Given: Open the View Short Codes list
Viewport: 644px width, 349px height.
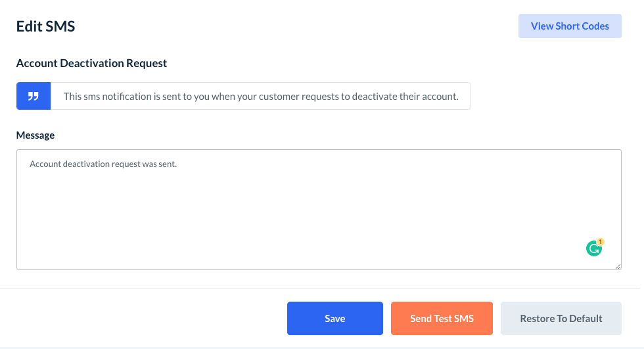Looking at the screenshot, I should click(570, 26).
